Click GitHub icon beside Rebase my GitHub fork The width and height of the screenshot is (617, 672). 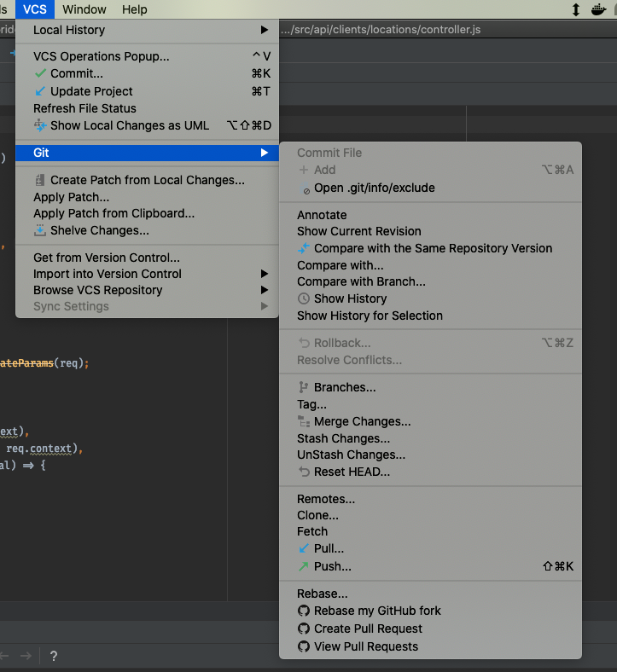[304, 611]
